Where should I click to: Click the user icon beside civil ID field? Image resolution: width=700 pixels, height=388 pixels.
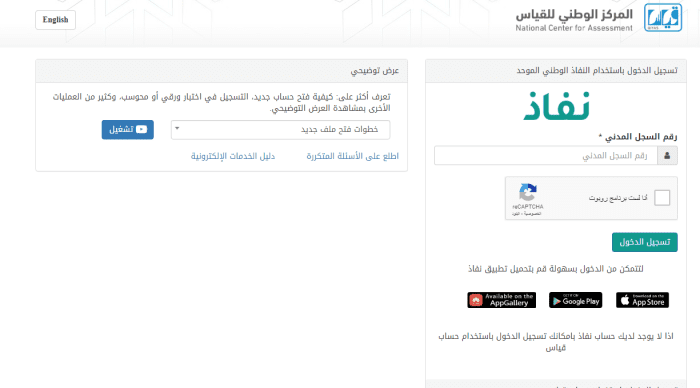[x=667, y=155]
